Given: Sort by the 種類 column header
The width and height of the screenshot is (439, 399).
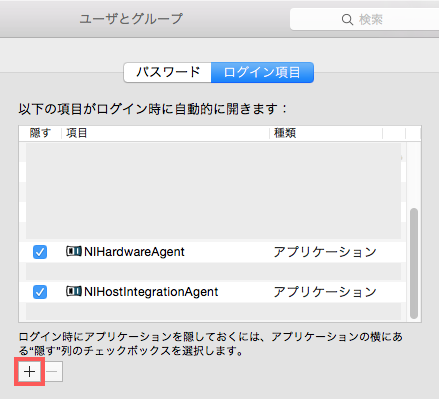Looking at the screenshot, I should (326, 133).
